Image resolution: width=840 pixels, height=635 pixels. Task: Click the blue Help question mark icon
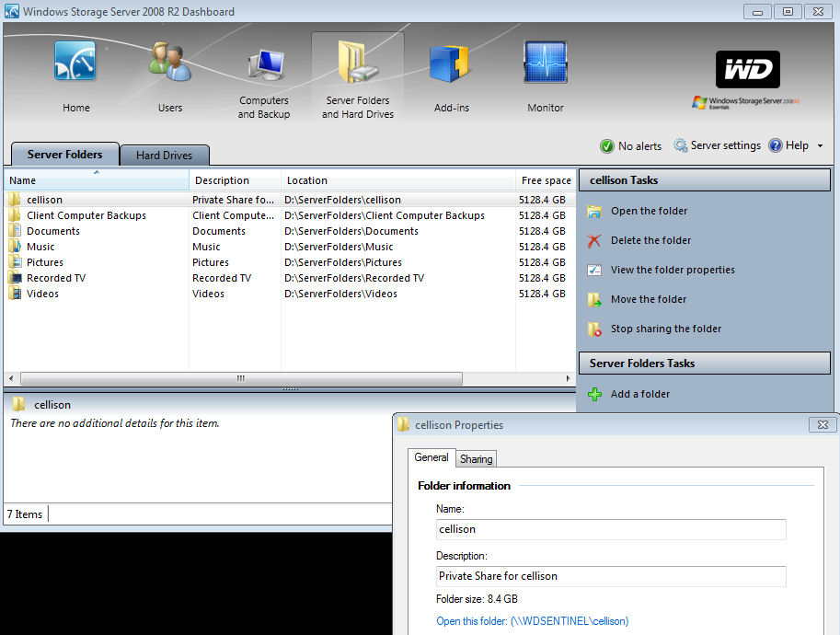click(x=776, y=145)
